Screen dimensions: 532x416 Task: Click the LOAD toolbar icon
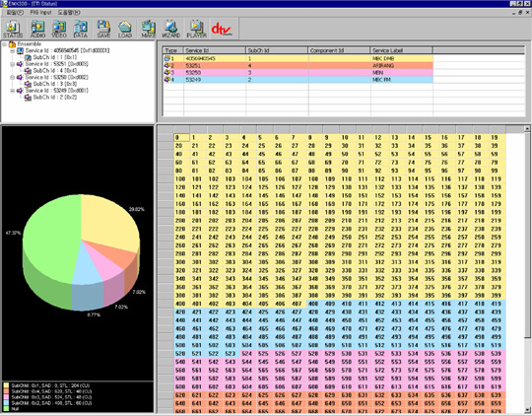pyautogui.click(x=124, y=29)
